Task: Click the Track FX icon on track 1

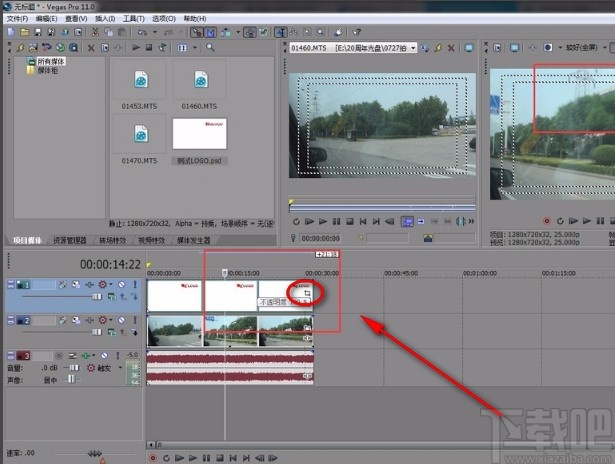Action: point(88,285)
